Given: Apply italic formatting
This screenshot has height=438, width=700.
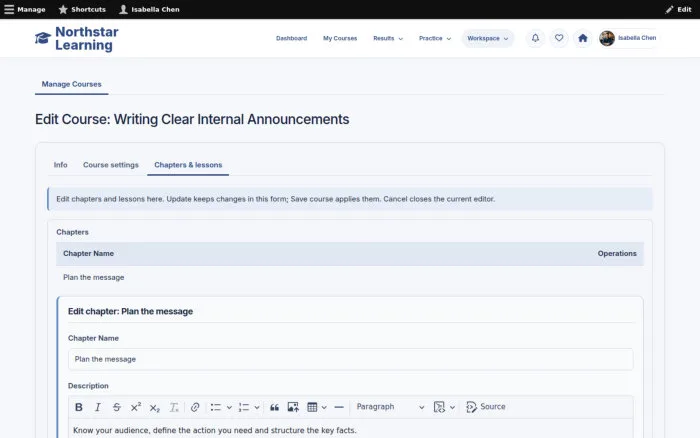Looking at the screenshot, I should pos(97,407).
